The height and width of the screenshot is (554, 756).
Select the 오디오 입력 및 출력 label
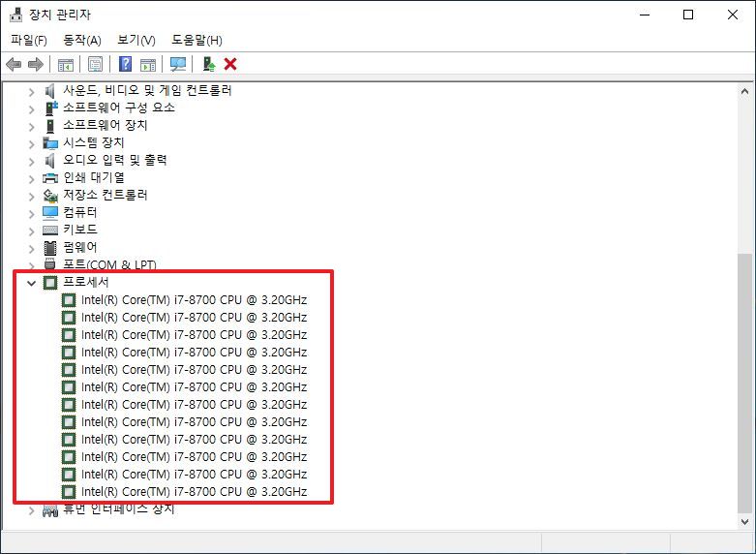coord(115,160)
